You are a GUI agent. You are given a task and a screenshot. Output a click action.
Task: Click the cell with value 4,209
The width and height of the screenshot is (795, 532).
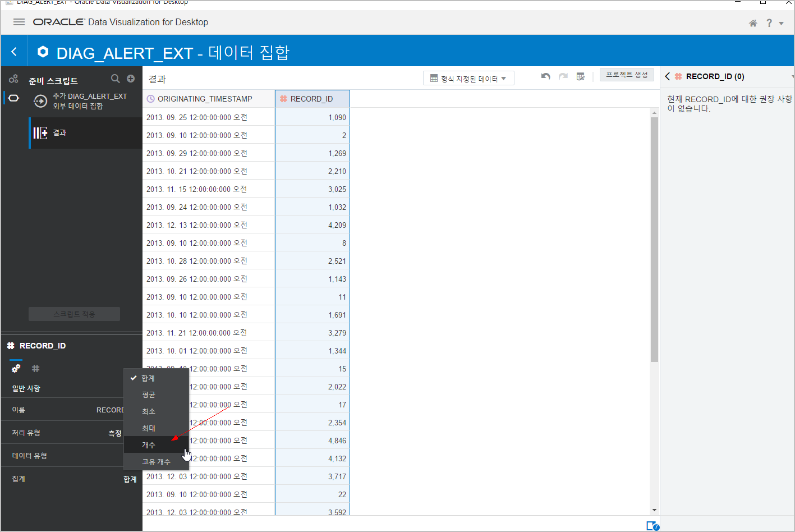[x=313, y=225]
